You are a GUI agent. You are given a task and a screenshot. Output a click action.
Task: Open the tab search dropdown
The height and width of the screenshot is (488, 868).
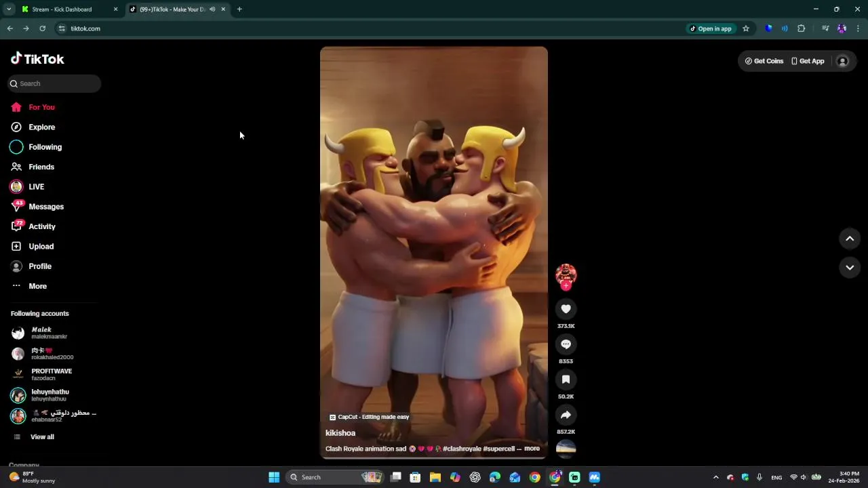coord(9,9)
